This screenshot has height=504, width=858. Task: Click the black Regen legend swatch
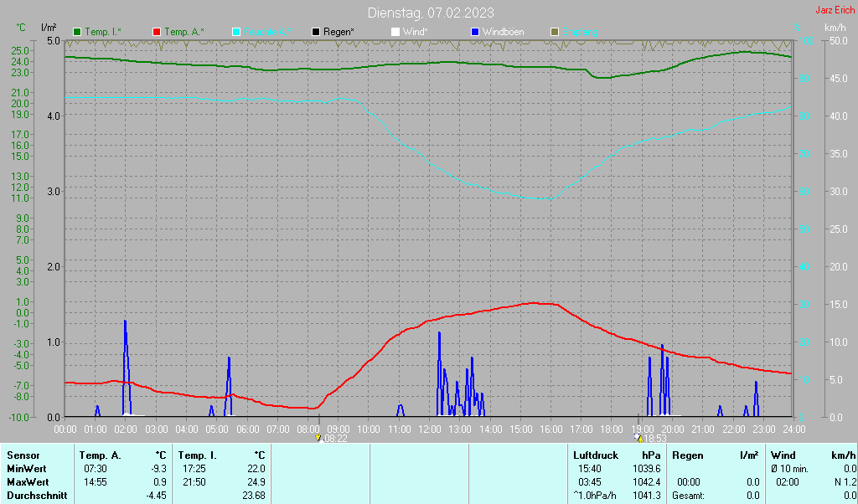(x=316, y=32)
